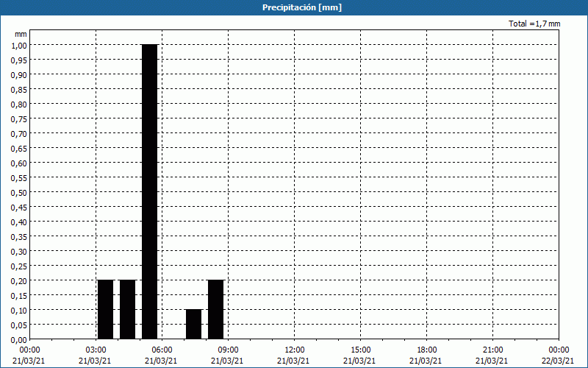Viewport: 588px width, 368px height.
Task: Select the 0,10 mm precipitation bar
Action: tap(193, 325)
